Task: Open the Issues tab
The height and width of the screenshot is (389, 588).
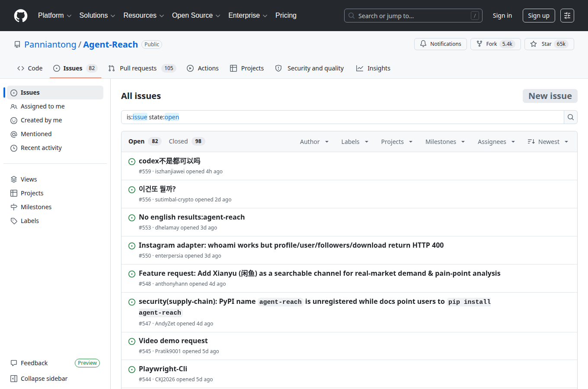Action: (76, 68)
